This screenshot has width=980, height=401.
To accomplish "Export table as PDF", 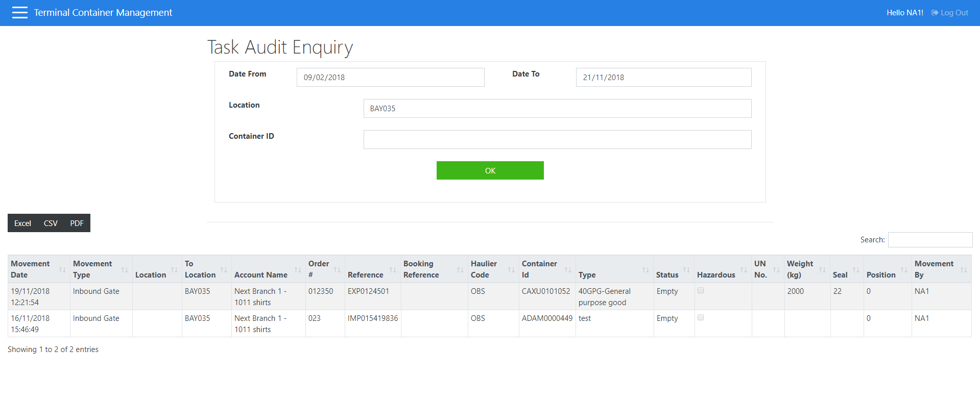I will pyautogui.click(x=77, y=223).
